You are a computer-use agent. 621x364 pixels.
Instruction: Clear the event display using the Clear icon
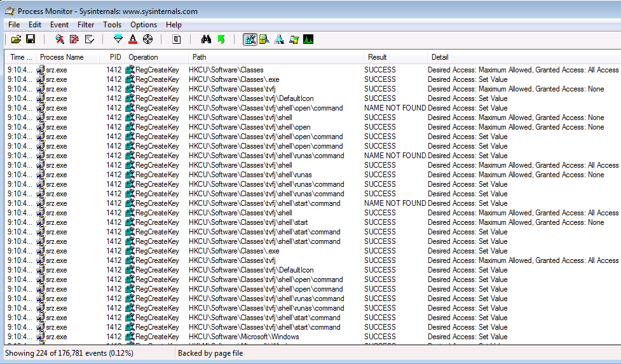(x=90, y=39)
